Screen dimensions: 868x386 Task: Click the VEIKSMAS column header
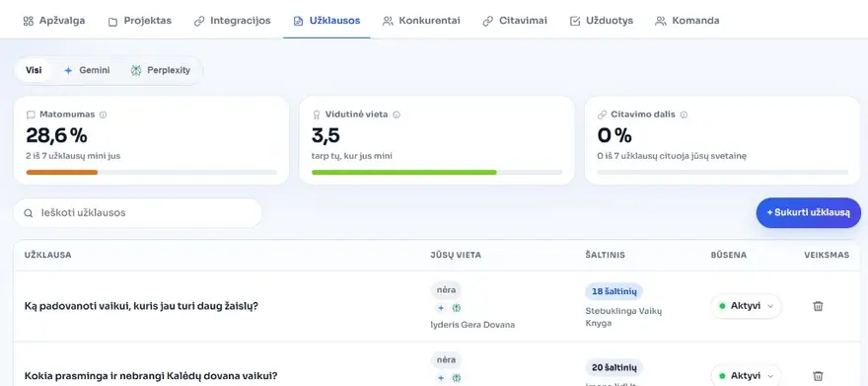pos(827,256)
